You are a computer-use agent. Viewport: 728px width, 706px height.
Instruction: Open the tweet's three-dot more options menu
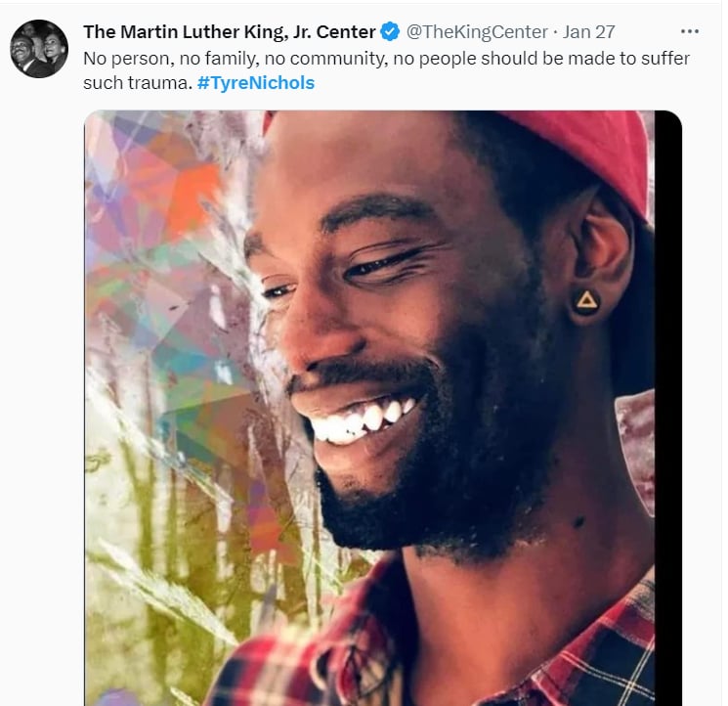[x=690, y=31]
